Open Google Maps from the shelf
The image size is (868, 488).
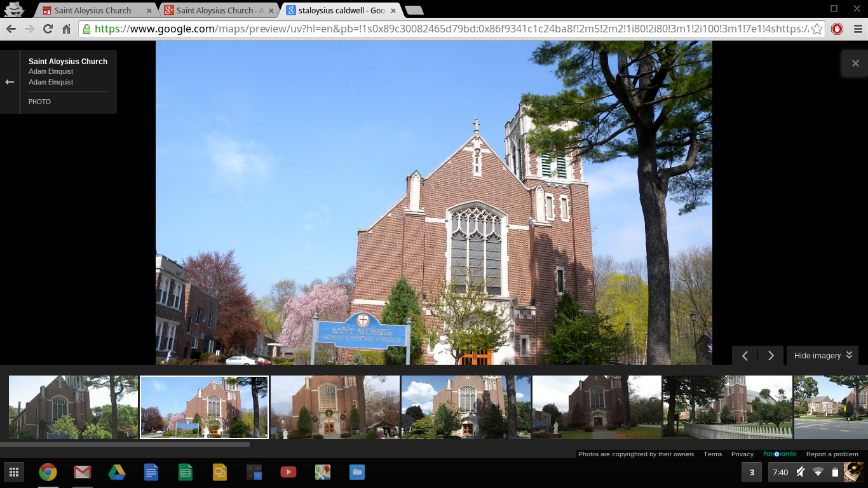point(323,472)
